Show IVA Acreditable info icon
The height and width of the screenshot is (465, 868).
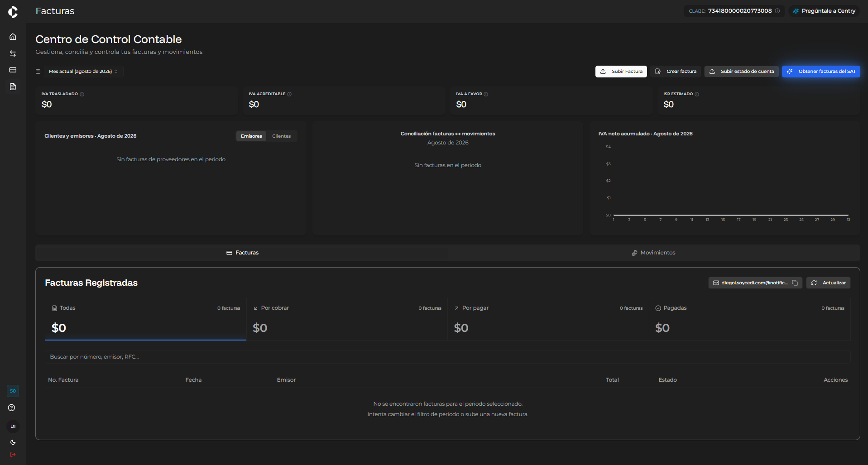coord(289,94)
